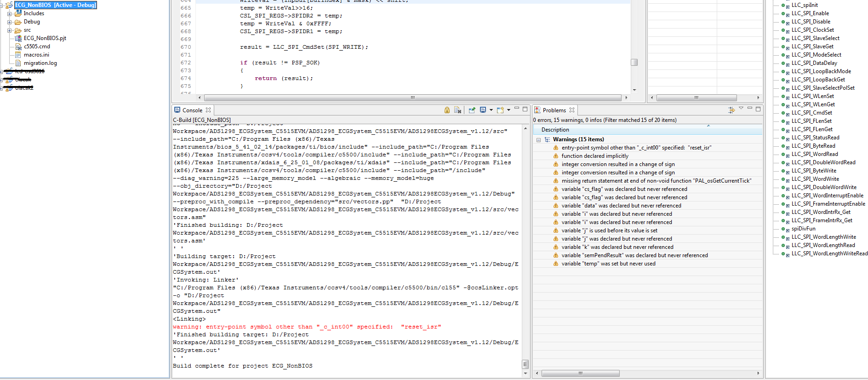Viewport: 868px width, 380px height.
Task: Click warning icon beside 'function declared implicitly'
Action: coord(555,156)
